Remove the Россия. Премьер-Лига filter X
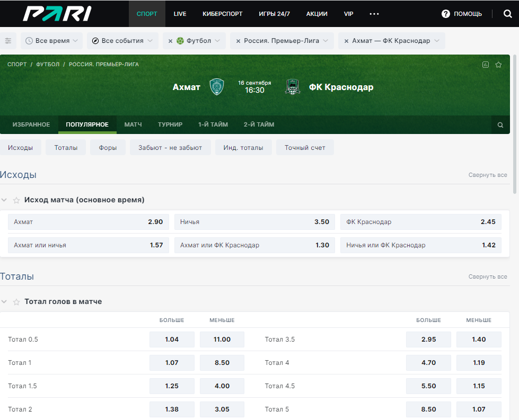 [x=238, y=41]
